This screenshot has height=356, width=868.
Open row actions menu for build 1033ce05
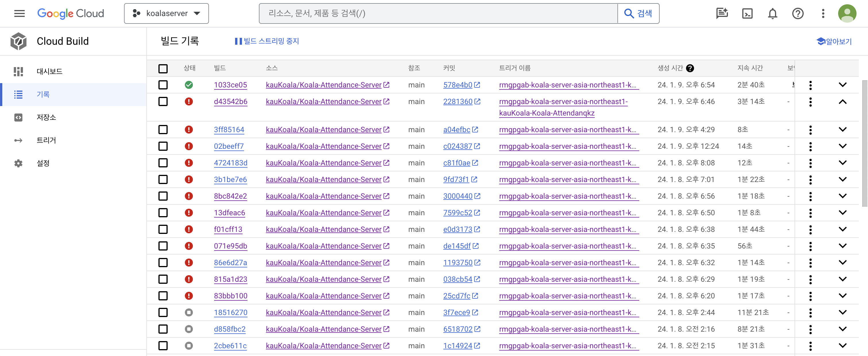click(x=810, y=85)
